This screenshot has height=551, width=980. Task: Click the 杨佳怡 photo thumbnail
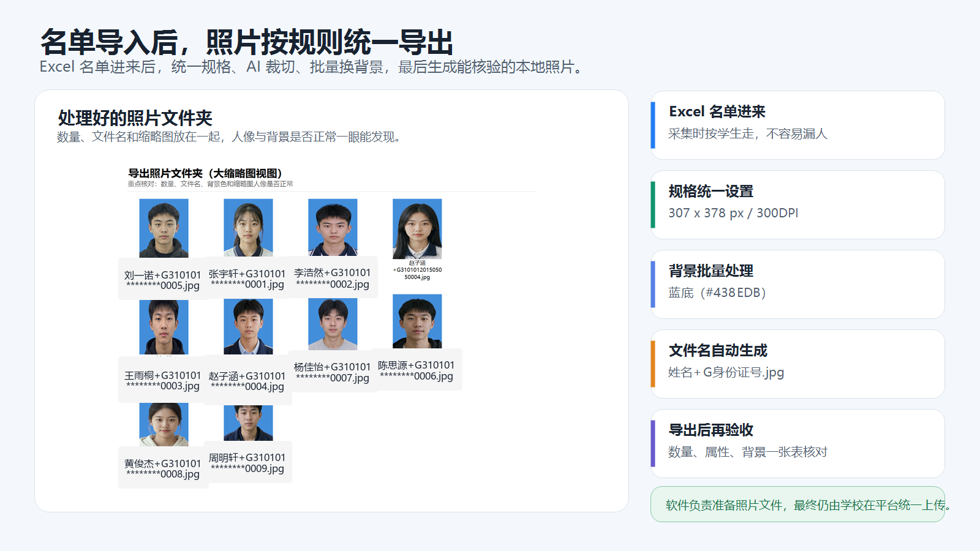pos(333,324)
